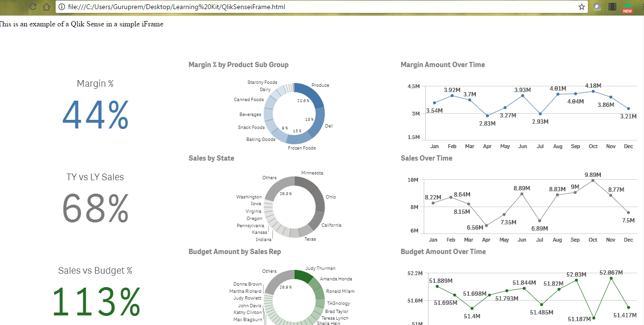
Task: Click the page info icon in the address bar
Action: point(61,7)
